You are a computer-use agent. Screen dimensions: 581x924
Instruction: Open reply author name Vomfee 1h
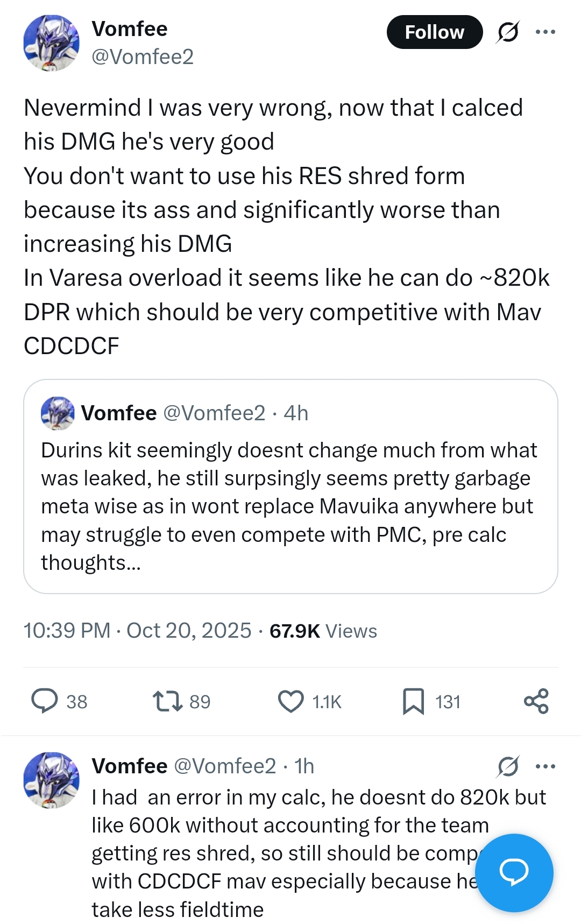(x=130, y=766)
